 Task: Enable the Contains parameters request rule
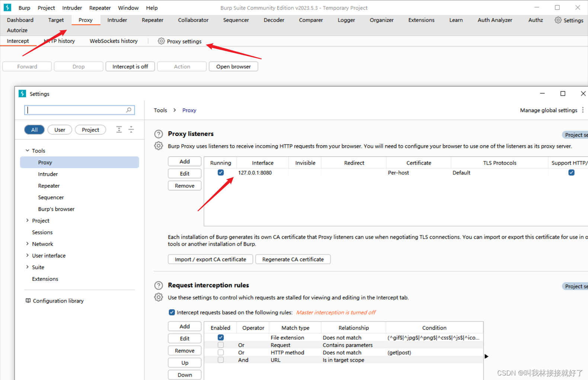(221, 345)
